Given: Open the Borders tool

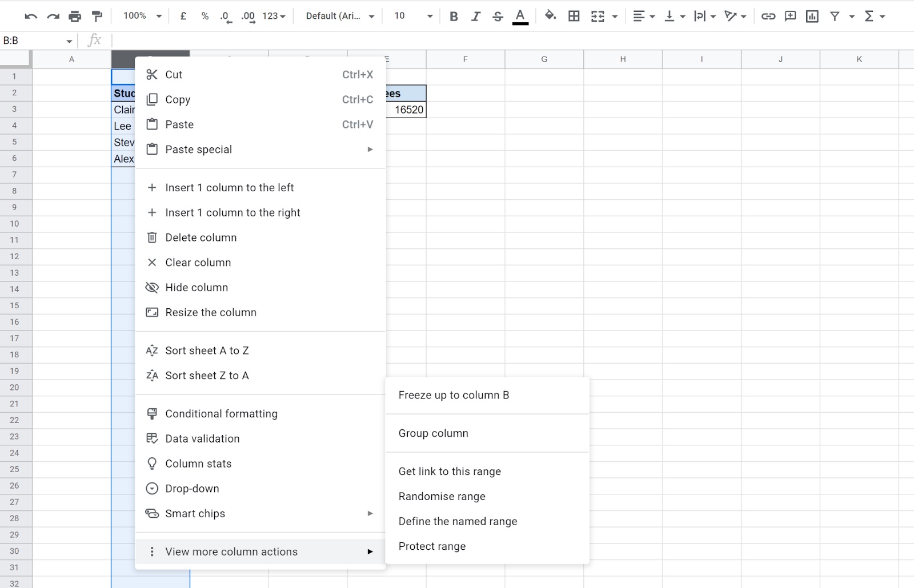Looking at the screenshot, I should [574, 16].
